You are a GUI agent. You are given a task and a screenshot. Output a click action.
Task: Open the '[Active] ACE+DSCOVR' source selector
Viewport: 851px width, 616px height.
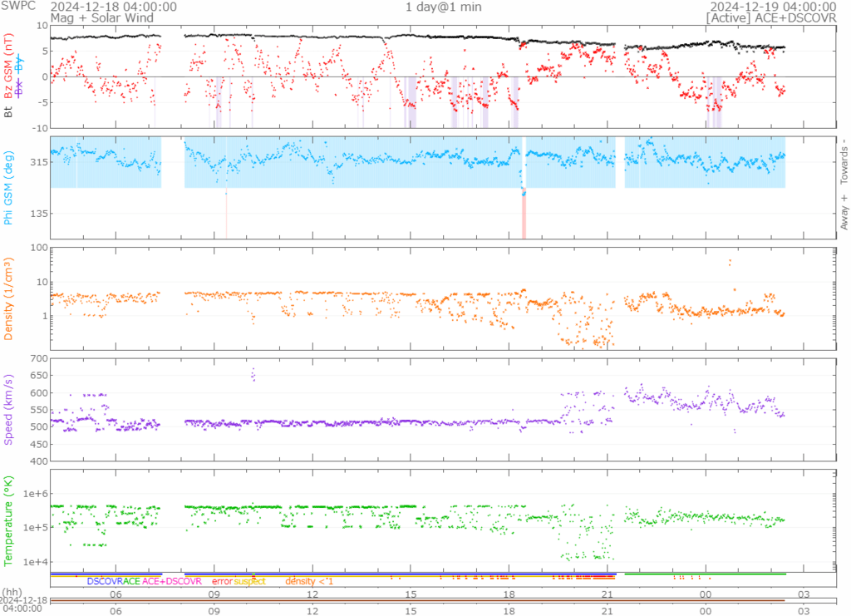(770, 17)
